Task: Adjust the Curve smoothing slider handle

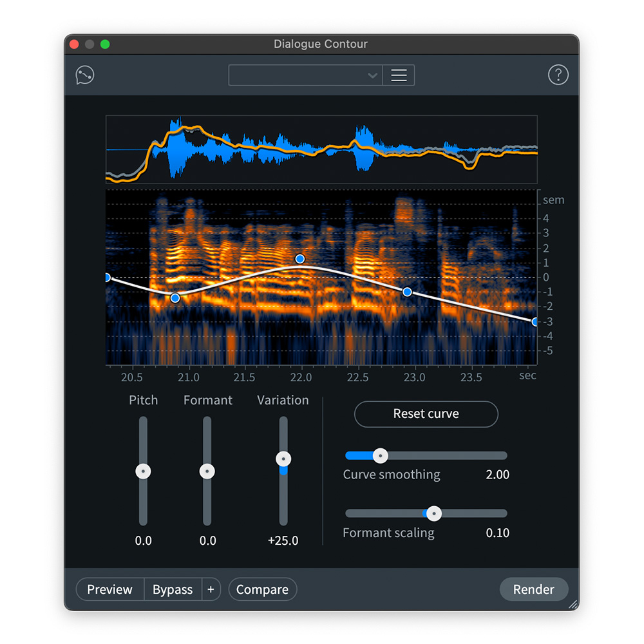Action: point(380,455)
